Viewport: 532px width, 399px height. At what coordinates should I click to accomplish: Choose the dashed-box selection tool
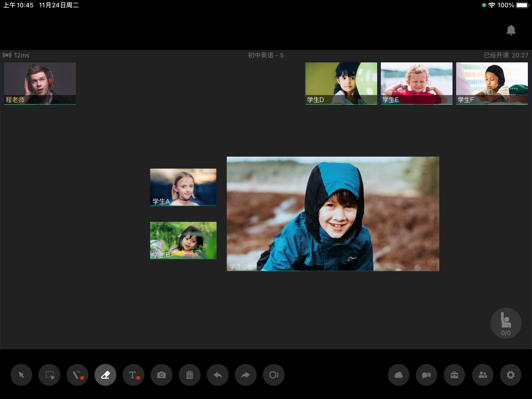(x=49, y=375)
